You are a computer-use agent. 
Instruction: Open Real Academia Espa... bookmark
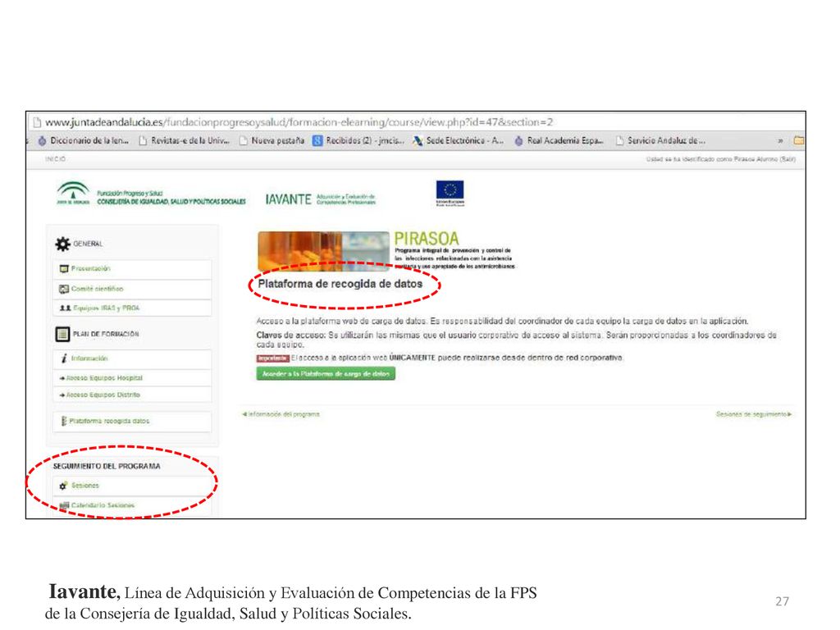pos(559,141)
